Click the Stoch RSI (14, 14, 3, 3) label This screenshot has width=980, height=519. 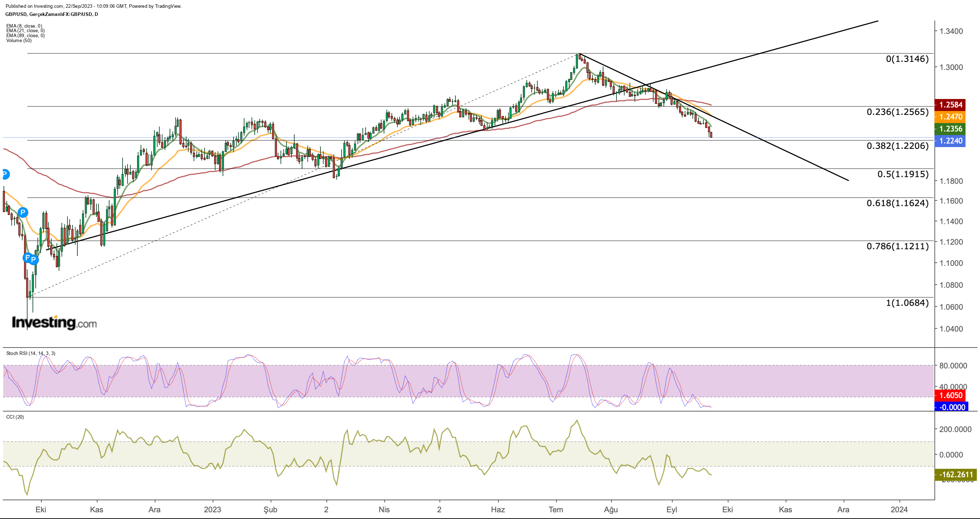30,353
